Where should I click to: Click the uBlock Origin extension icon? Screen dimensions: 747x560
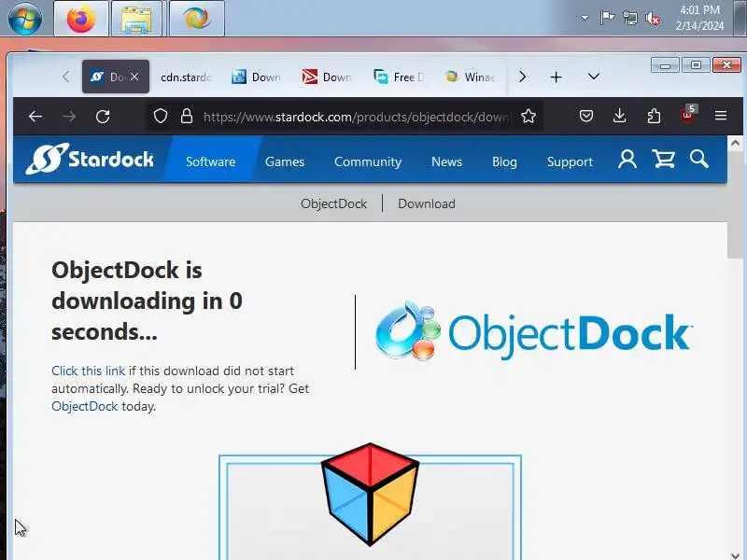tap(688, 115)
